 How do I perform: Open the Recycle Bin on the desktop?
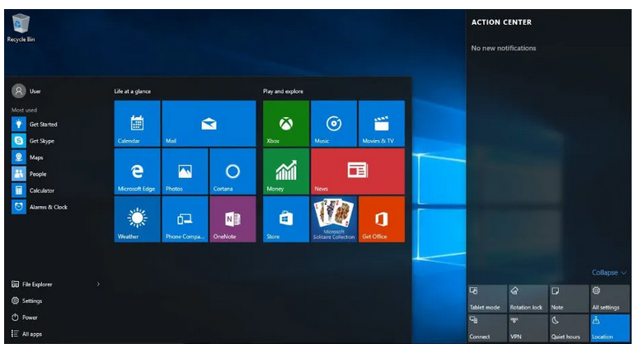click(x=21, y=28)
